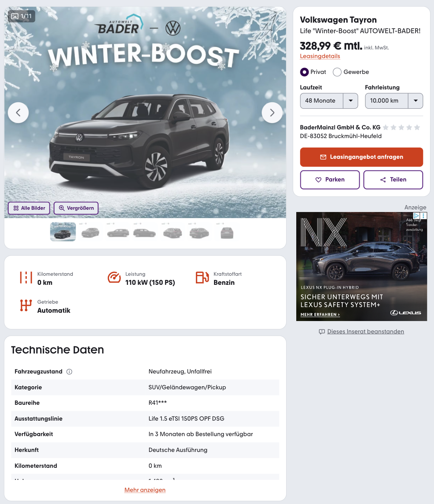
Task: Click the share icon on Teilen
Action: pyautogui.click(x=383, y=180)
